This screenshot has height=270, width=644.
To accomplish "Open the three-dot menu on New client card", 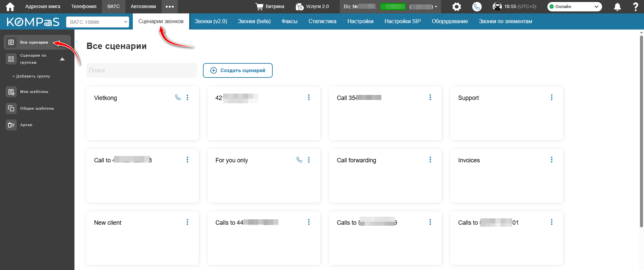I will coord(187,222).
